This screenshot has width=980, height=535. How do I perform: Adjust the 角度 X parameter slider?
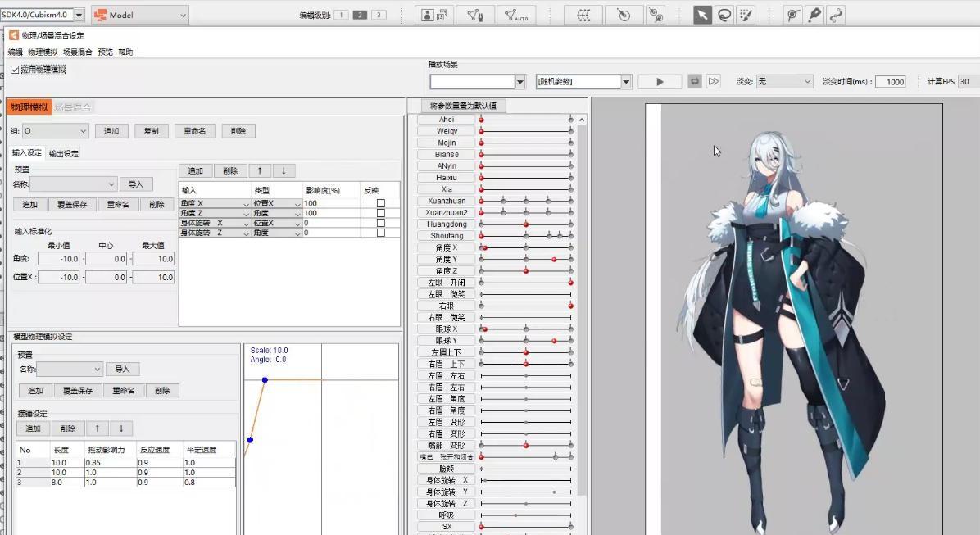coord(525,247)
